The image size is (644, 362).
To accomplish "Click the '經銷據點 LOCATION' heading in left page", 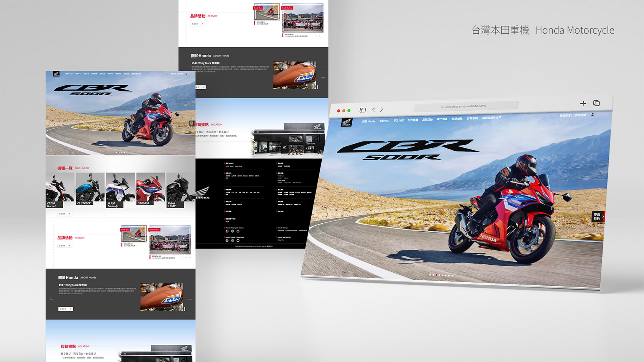I will point(75,346).
